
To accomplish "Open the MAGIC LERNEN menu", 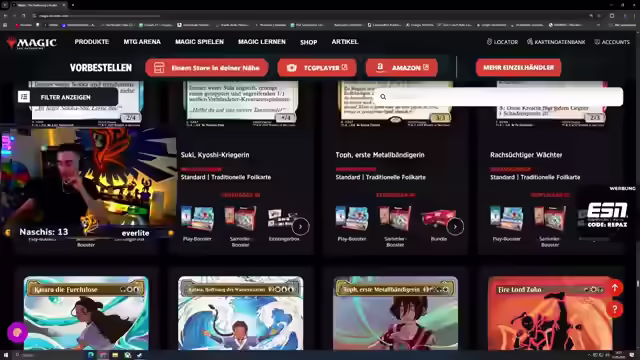I will [x=262, y=42].
